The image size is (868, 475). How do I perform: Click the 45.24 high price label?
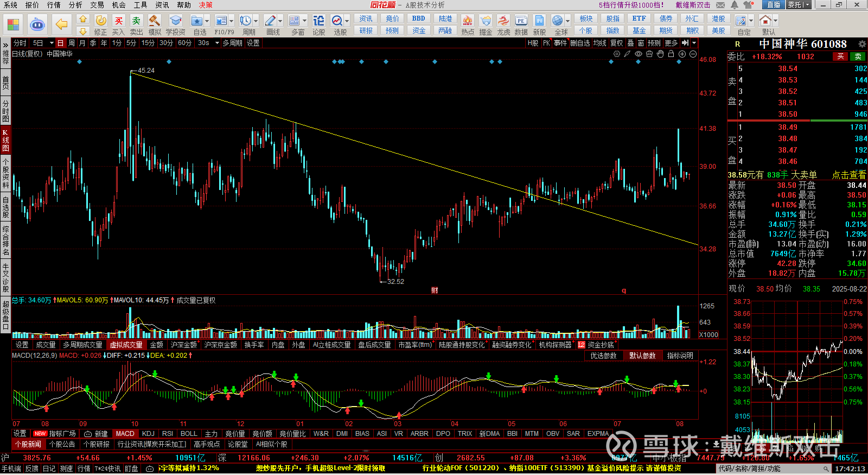[x=146, y=71]
